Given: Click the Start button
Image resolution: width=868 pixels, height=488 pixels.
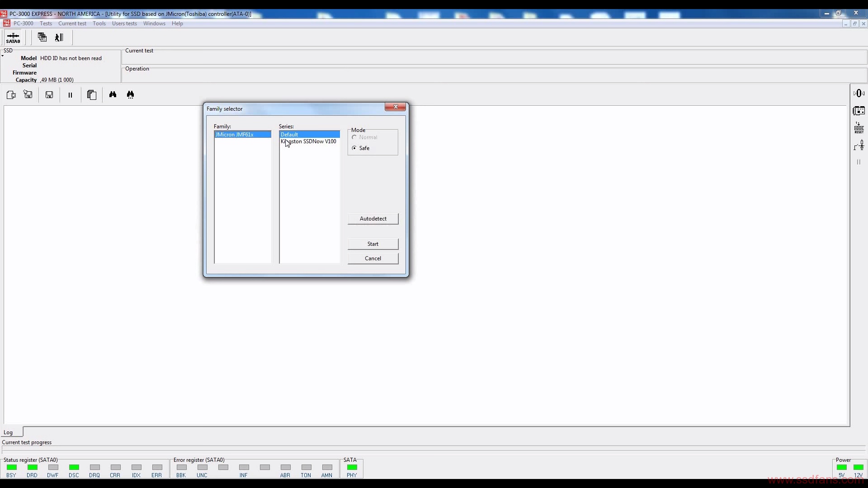Looking at the screenshot, I should pos(373,244).
